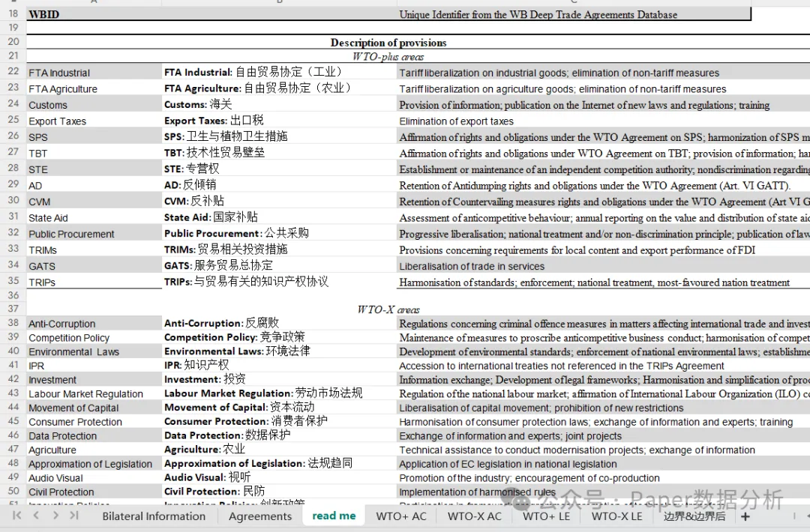Select the 'WTO-X areas' heading cell

388,309
